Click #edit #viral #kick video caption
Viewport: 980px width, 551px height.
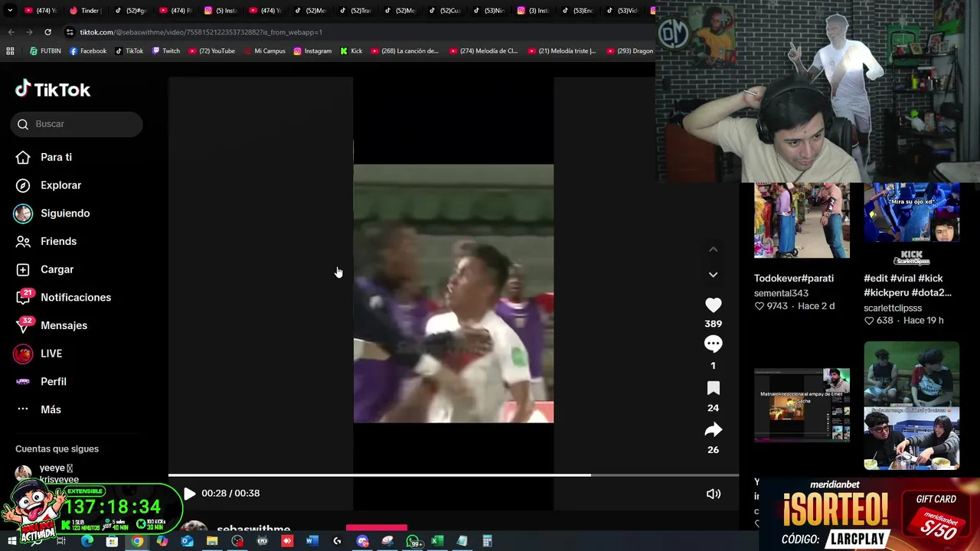pos(907,285)
